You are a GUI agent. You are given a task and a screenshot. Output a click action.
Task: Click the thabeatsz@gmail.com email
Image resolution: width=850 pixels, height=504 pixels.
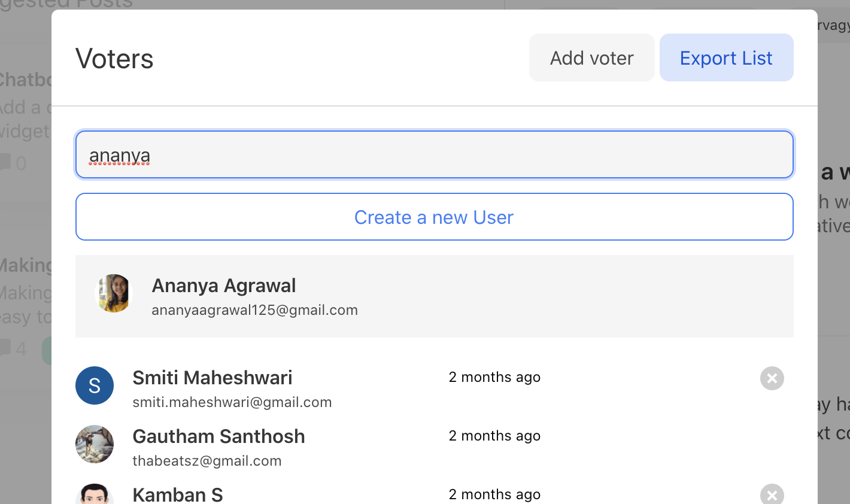pyautogui.click(x=207, y=461)
